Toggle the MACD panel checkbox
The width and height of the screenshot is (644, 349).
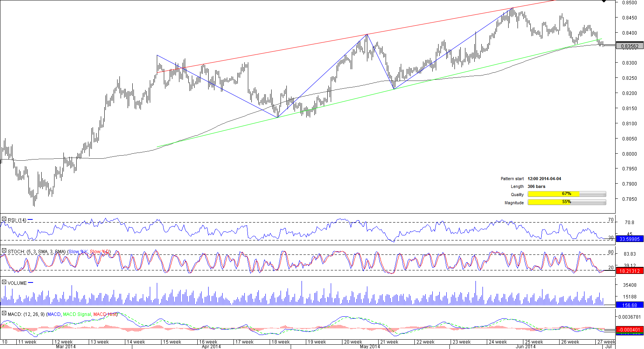tap(4, 314)
